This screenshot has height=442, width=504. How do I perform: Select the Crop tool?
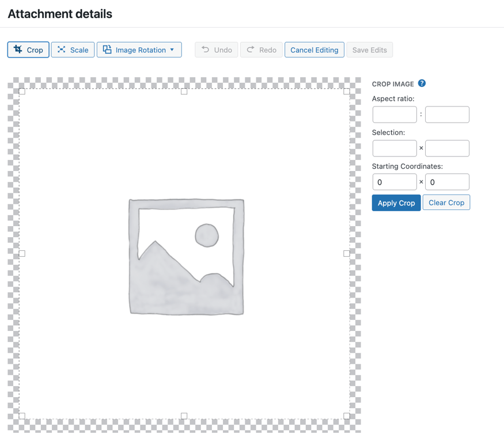(28, 49)
